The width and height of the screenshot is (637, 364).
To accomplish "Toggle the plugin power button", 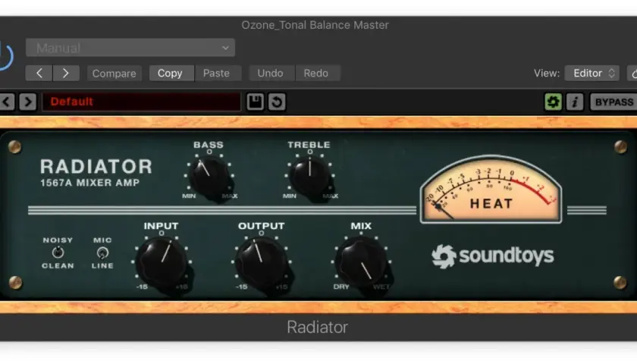I will point(6,55).
